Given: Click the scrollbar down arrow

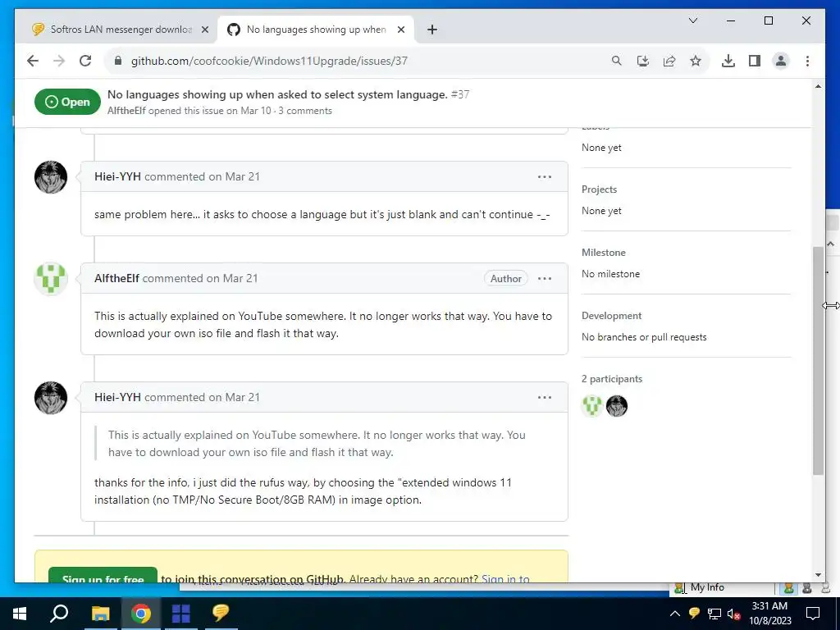Looking at the screenshot, I should (x=818, y=575).
